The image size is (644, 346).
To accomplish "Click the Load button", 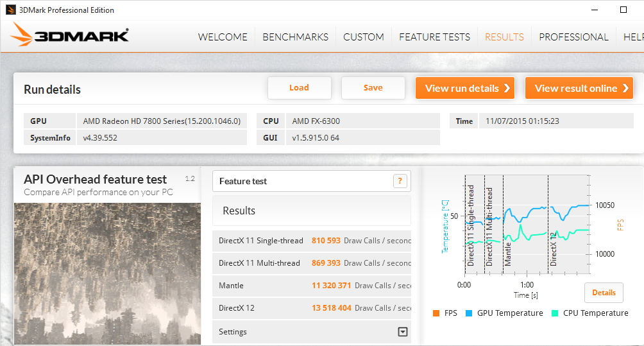I will 300,88.
